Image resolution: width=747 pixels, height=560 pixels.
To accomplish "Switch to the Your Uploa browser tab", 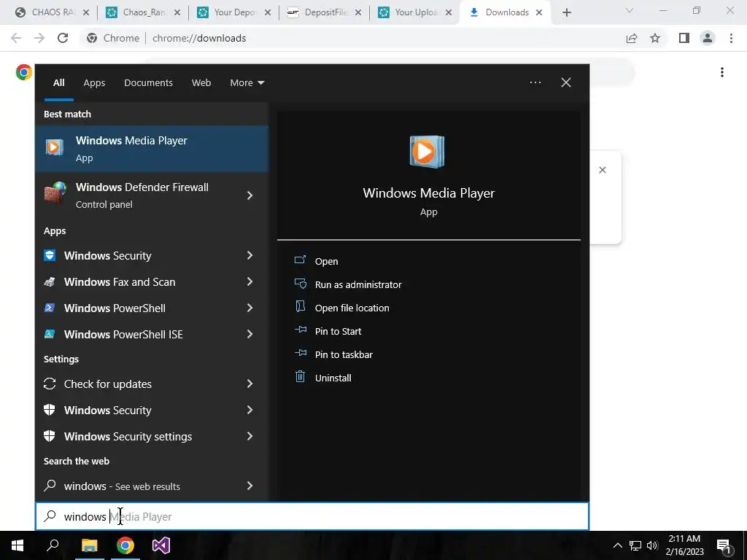I will coord(415,12).
